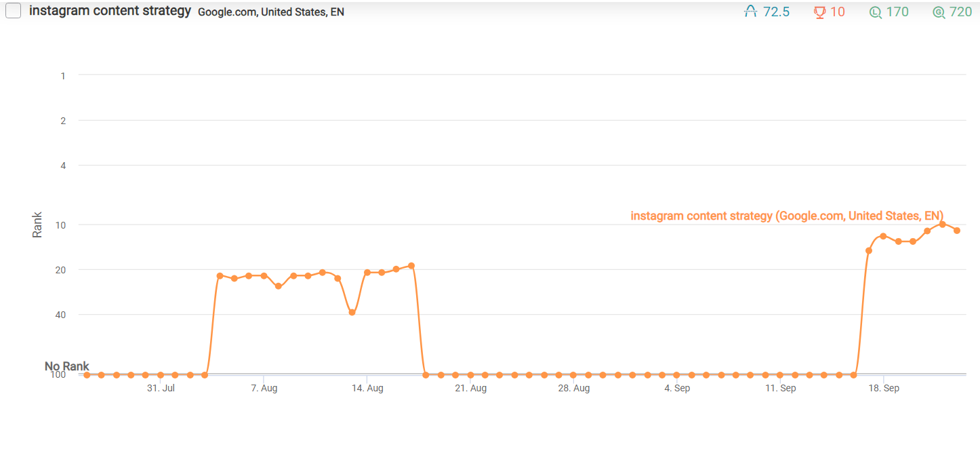
Task: Select the highest data point at rank 10
Action: 942,224
